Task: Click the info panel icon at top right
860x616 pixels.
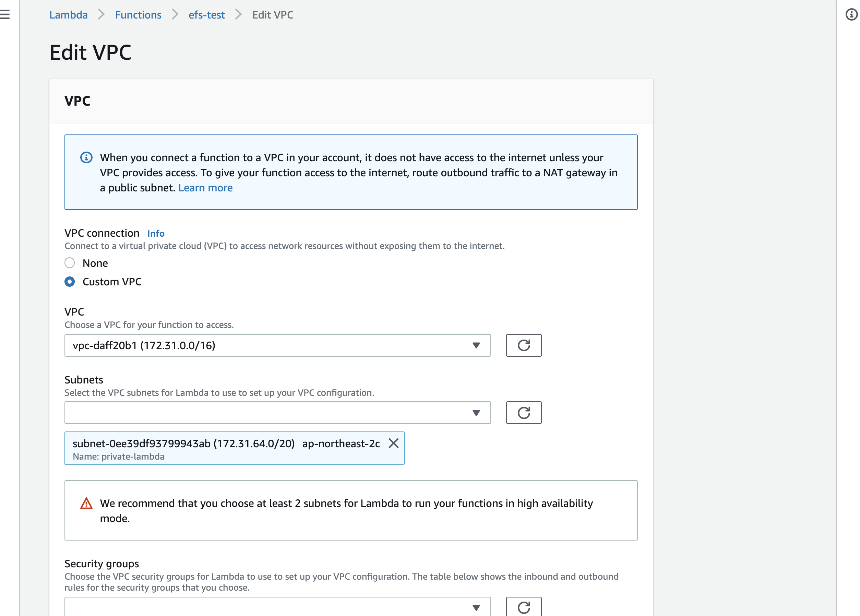Action: pyautogui.click(x=851, y=14)
